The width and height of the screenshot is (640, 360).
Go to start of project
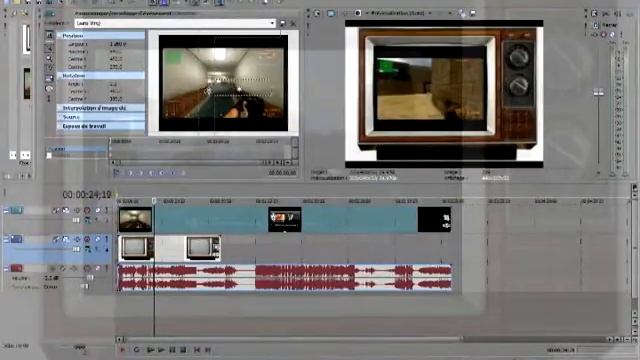click(197, 350)
